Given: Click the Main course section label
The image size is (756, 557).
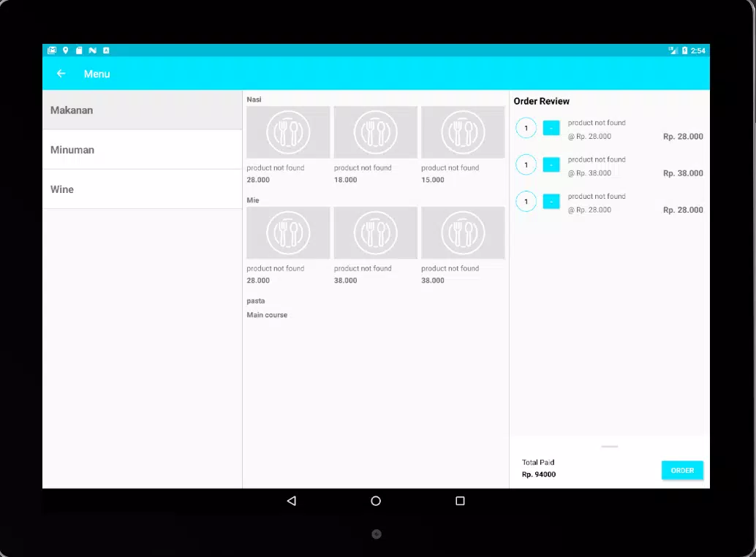Looking at the screenshot, I should [267, 315].
